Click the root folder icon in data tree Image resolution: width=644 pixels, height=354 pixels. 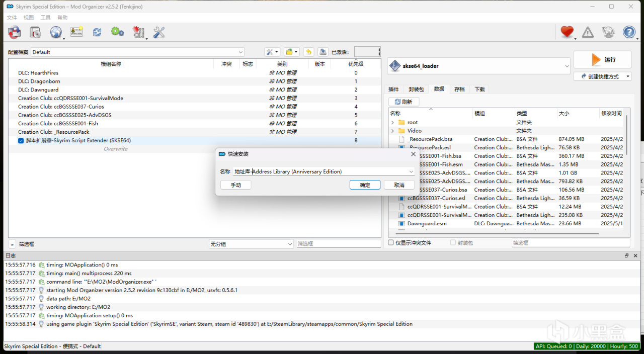(x=401, y=122)
